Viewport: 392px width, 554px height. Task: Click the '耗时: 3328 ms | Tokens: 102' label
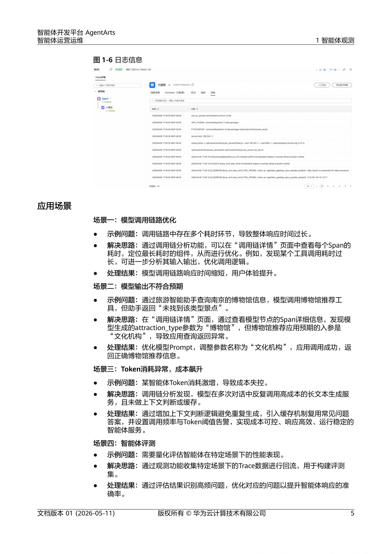(x=139, y=69)
